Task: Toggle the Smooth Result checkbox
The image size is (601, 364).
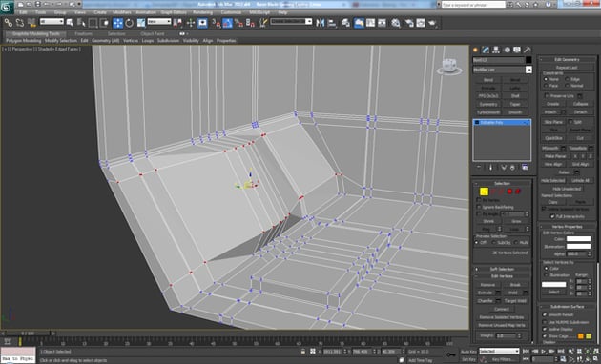Action: coord(545,314)
